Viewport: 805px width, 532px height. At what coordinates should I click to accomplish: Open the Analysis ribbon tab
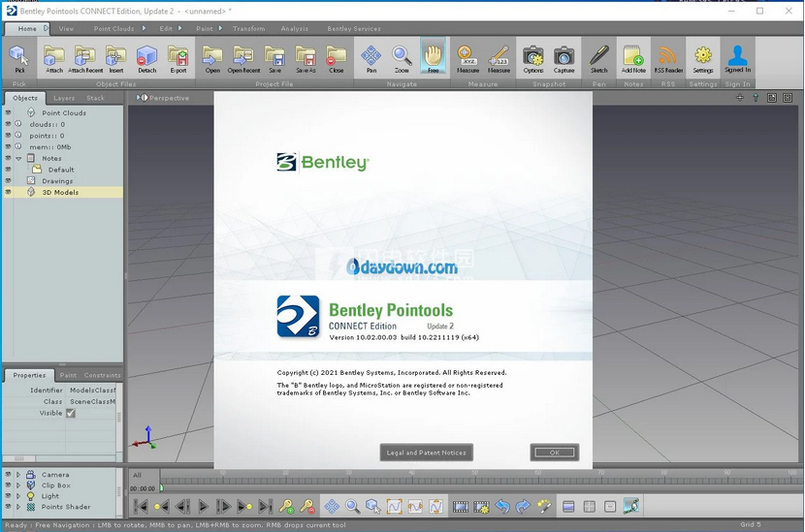[x=295, y=29]
